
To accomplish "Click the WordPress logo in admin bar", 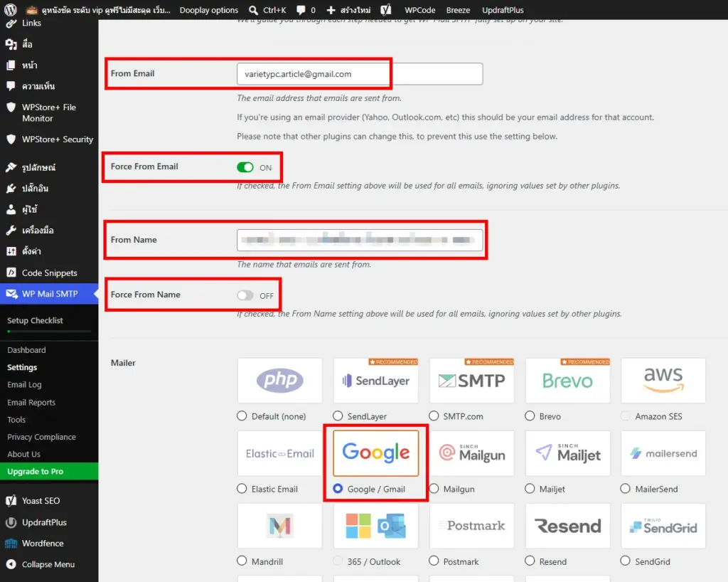I will [x=10, y=10].
